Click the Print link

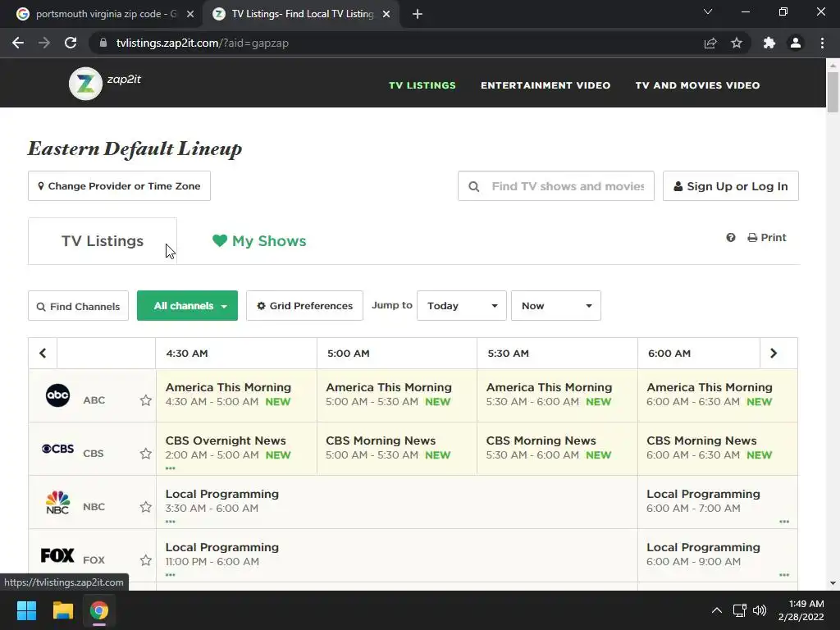(x=767, y=237)
